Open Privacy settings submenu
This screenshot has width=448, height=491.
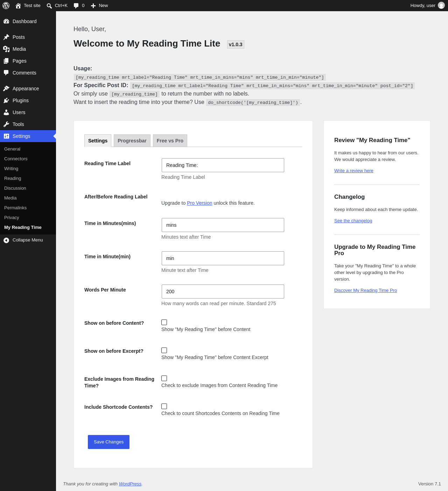(x=12, y=218)
